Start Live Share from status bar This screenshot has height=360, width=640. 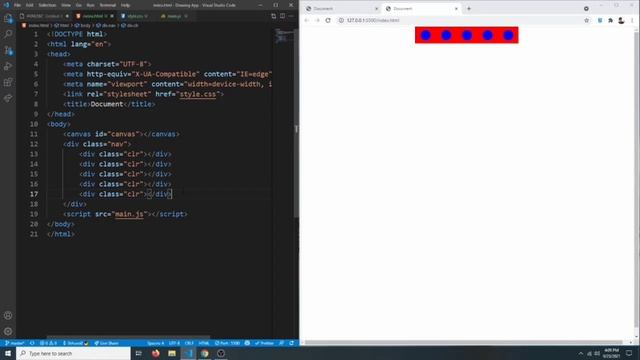pos(106,343)
